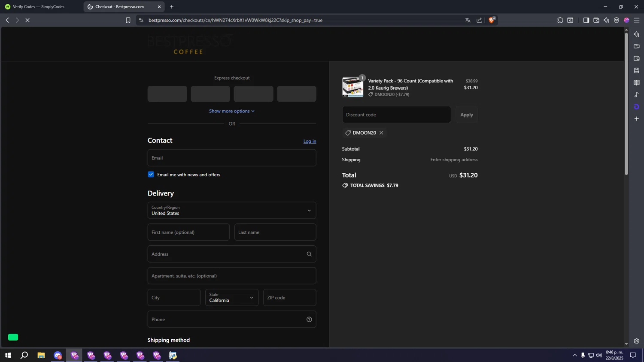This screenshot has width=644, height=362.
Task: Close the Checkout Bestpresso tab
Action: click(159, 6)
